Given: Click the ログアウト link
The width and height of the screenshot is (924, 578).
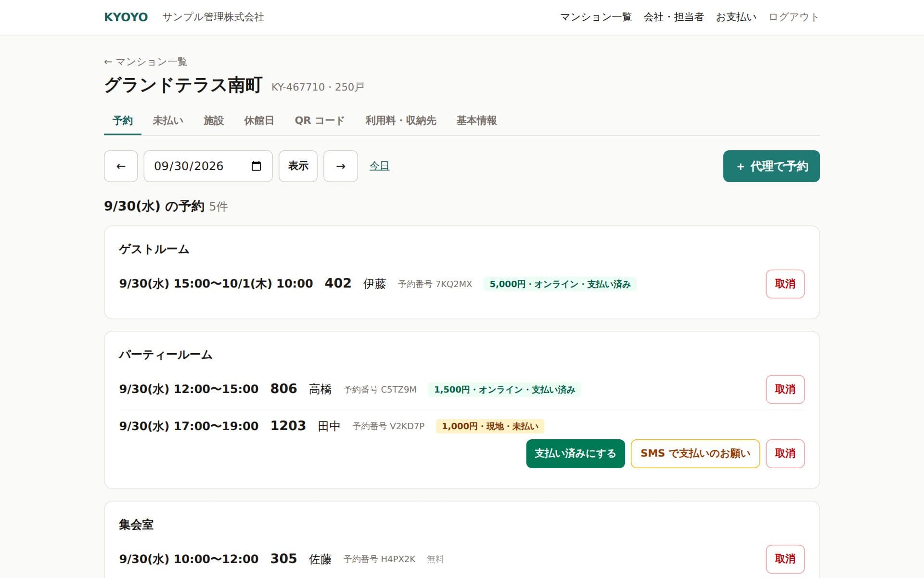Looking at the screenshot, I should 794,17.
